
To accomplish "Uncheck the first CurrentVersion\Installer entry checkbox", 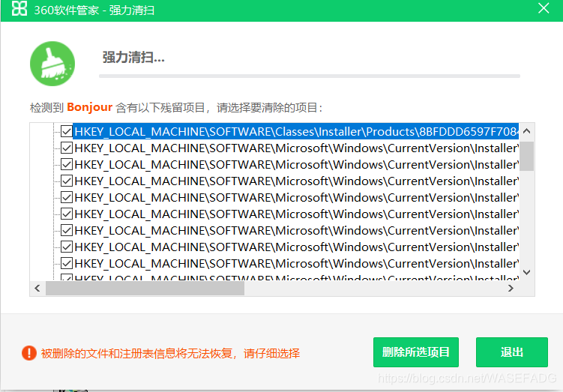I will point(67,148).
